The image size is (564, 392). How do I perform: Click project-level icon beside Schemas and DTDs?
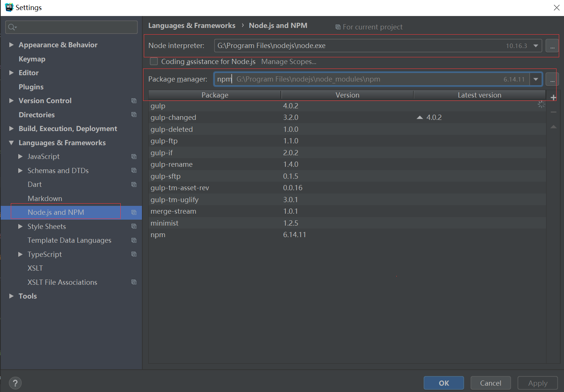(x=134, y=170)
